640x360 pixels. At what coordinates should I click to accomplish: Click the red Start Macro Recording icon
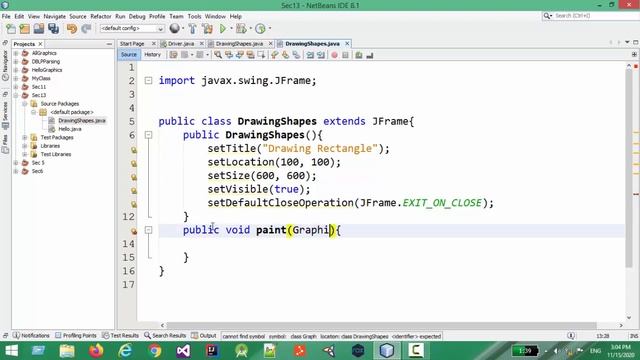tap(334, 55)
